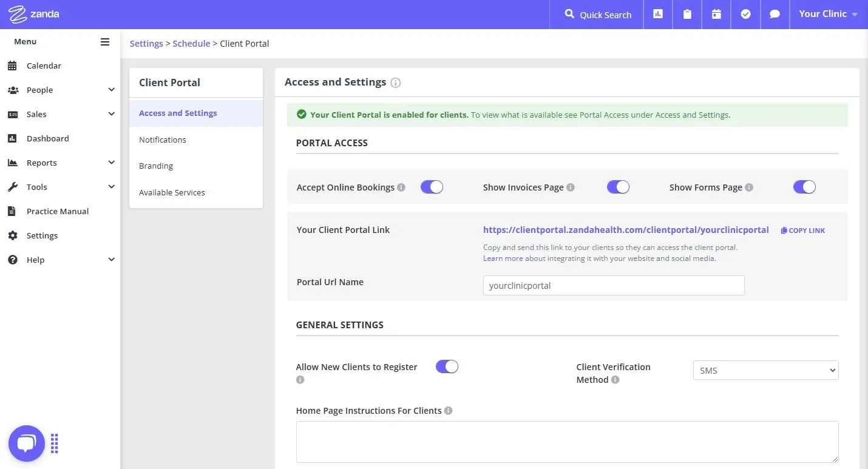Toggle Show Invoices Page switch
The width and height of the screenshot is (868, 469).
coord(618,187)
